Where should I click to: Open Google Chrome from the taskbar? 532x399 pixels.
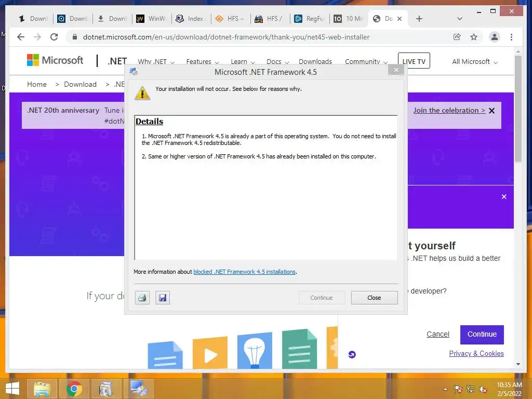[x=74, y=389]
